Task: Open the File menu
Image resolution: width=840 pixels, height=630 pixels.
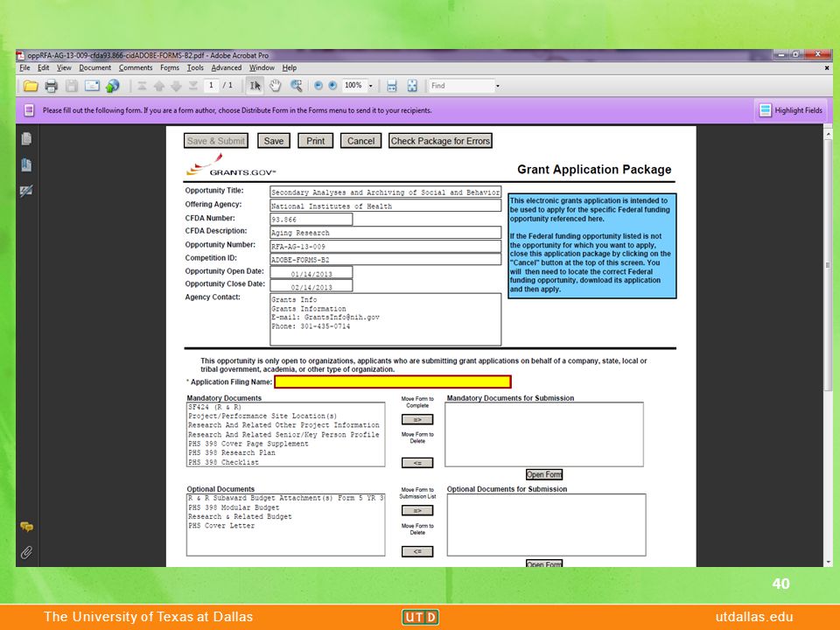Action: pyautogui.click(x=24, y=68)
